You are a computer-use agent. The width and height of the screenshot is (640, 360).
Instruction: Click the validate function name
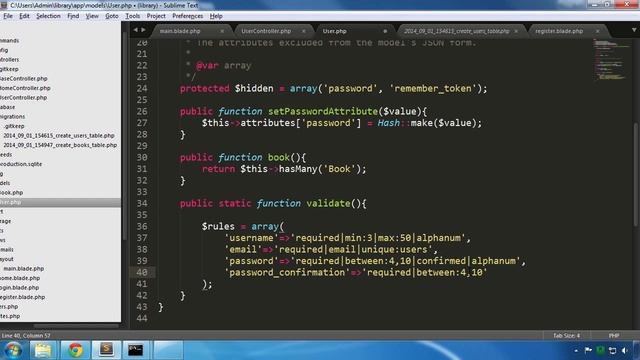pyautogui.click(x=328, y=203)
